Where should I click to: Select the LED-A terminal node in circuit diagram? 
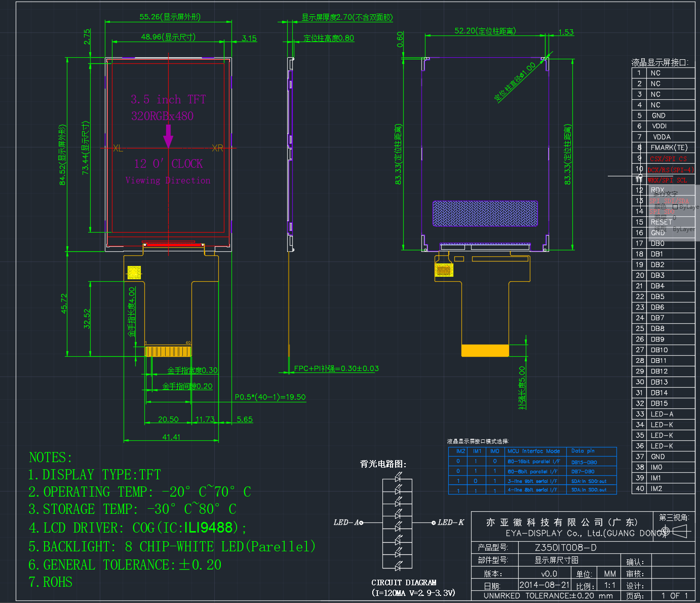[x=361, y=522]
